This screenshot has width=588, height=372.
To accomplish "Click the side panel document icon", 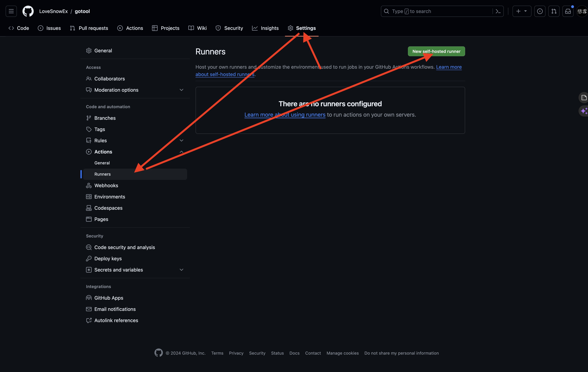I will [584, 98].
